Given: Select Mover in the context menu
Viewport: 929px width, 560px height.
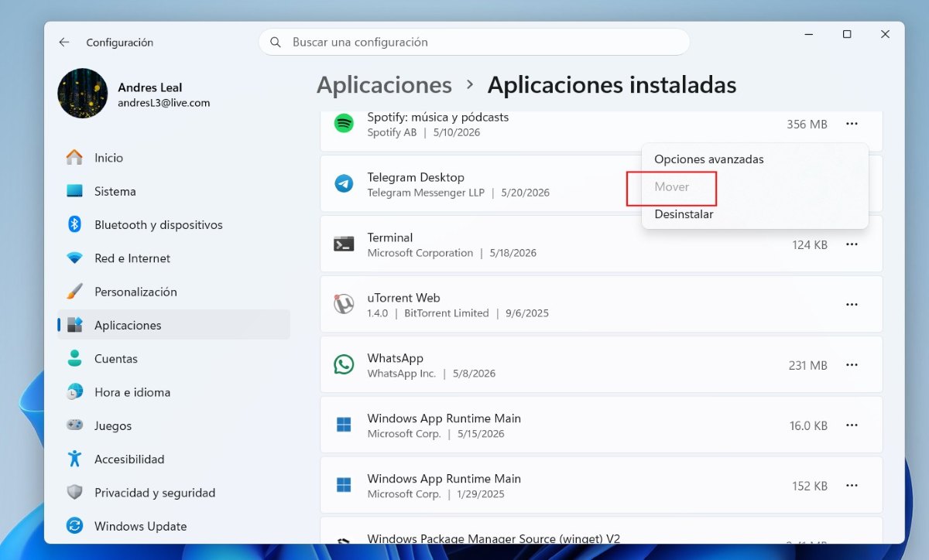Looking at the screenshot, I should (x=755, y=186).
